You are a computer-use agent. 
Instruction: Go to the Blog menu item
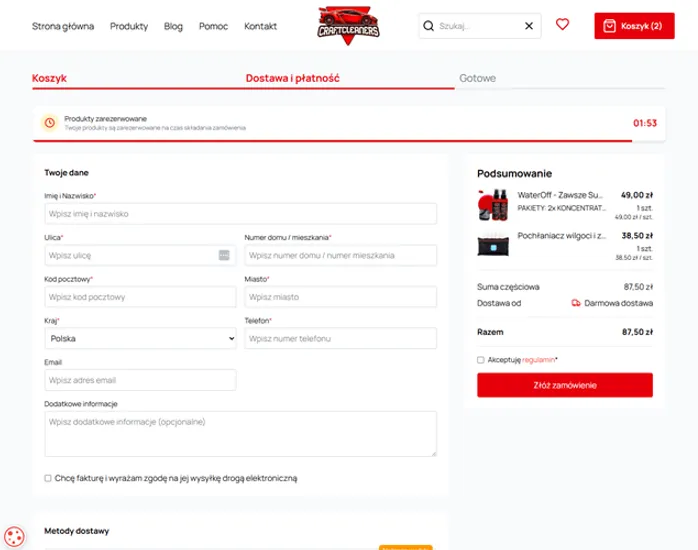coord(173,26)
